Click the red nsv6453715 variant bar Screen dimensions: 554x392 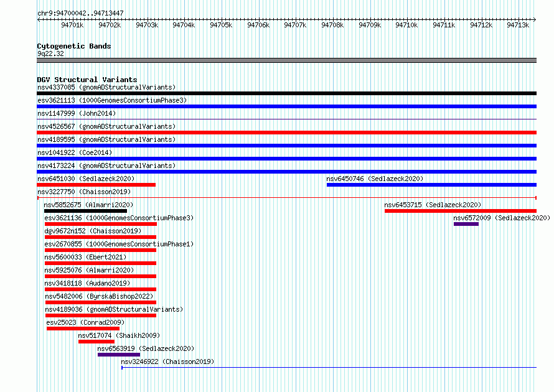(461, 211)
